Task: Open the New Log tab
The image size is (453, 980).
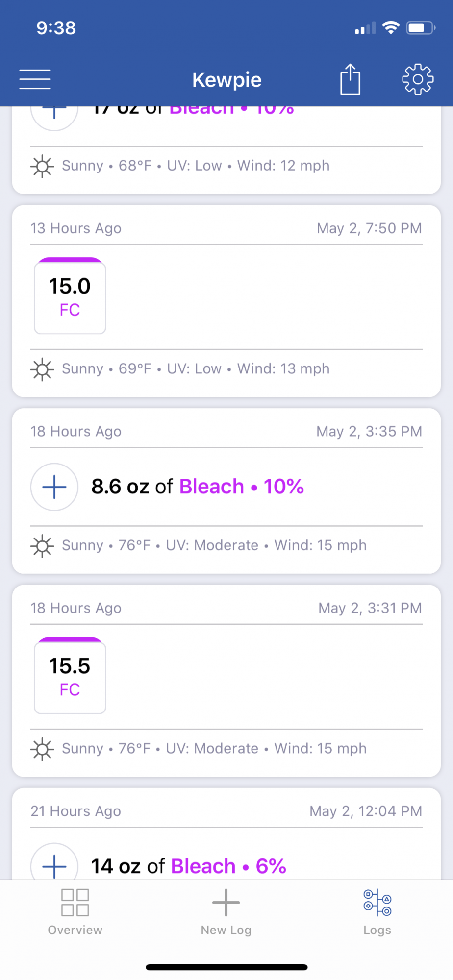Action: click(x=226, y=912)
